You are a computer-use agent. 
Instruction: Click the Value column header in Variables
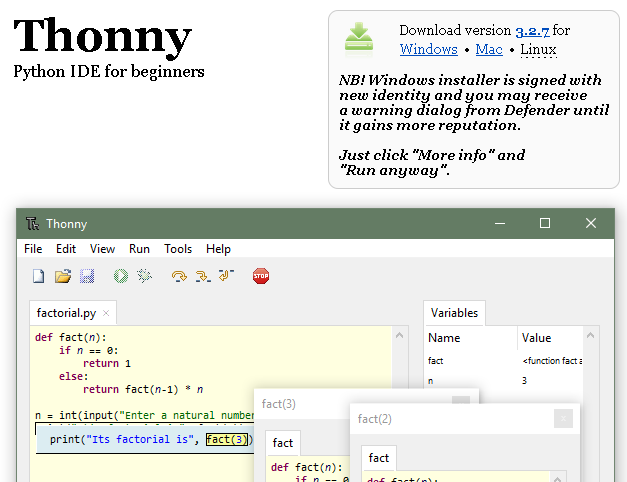coord(536,338)
